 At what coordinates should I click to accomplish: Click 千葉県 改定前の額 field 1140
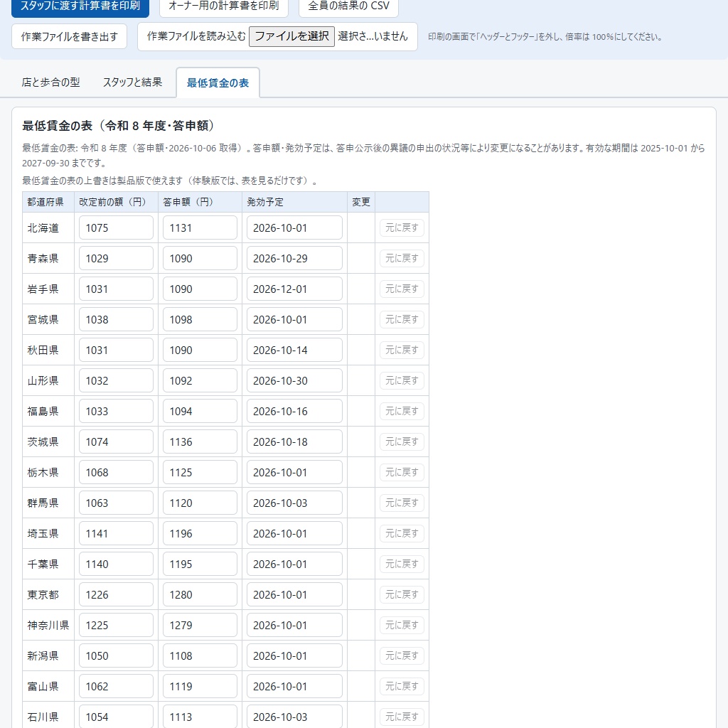click(116, 564)
